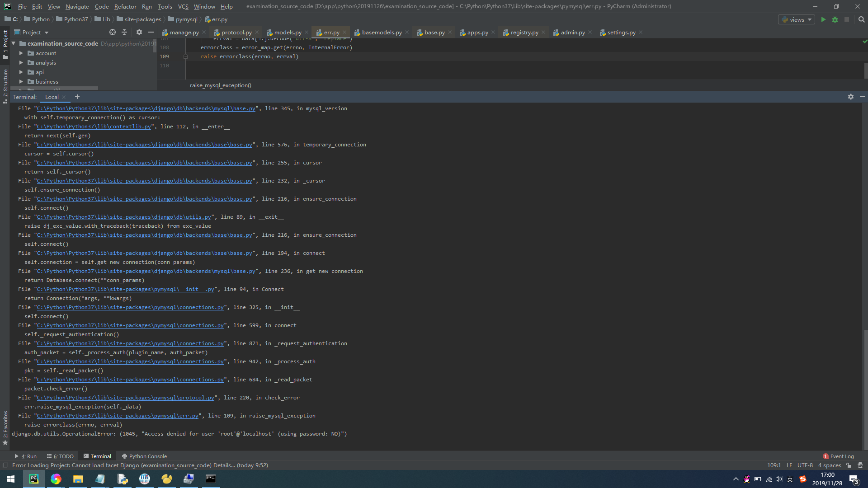
Task: Change line separator LF in status bar
Action: 789,465
